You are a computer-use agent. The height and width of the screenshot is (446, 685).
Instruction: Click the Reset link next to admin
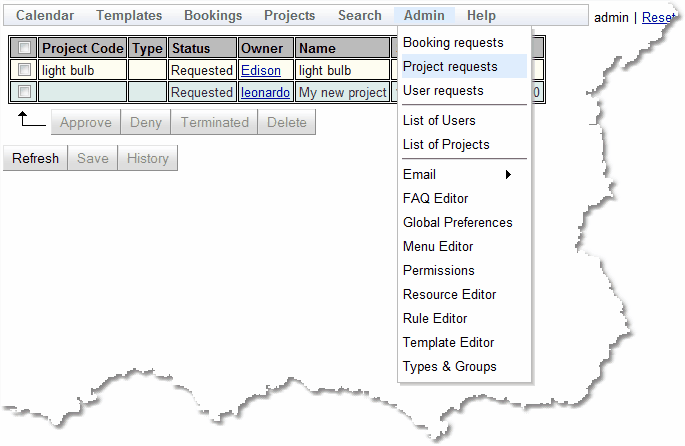point(658,17)
